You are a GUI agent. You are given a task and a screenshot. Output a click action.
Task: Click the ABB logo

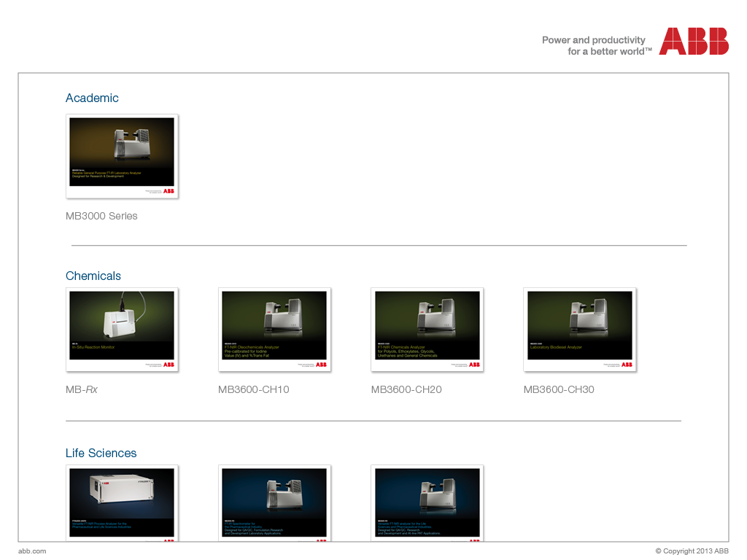click(x=694, y=42)
